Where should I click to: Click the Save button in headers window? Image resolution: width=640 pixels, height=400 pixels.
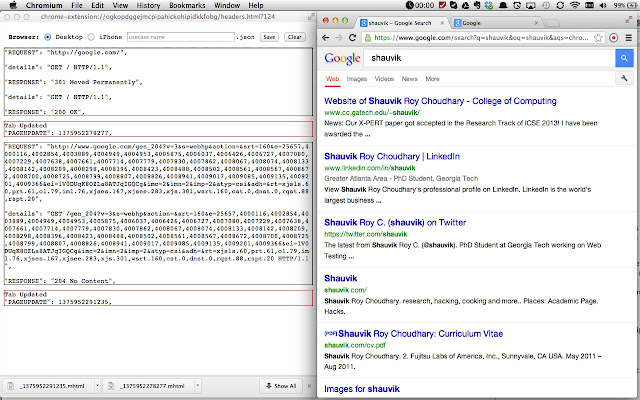(269, 37)
